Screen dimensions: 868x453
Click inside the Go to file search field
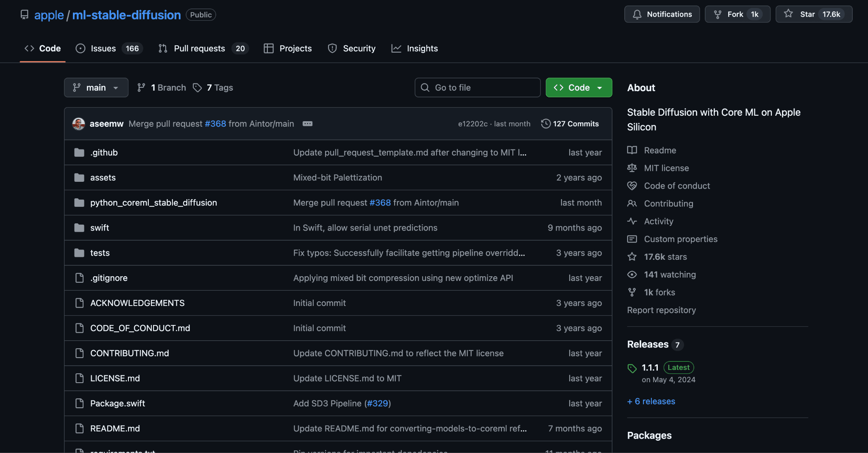pyautogui.click(x=477, y=87)
